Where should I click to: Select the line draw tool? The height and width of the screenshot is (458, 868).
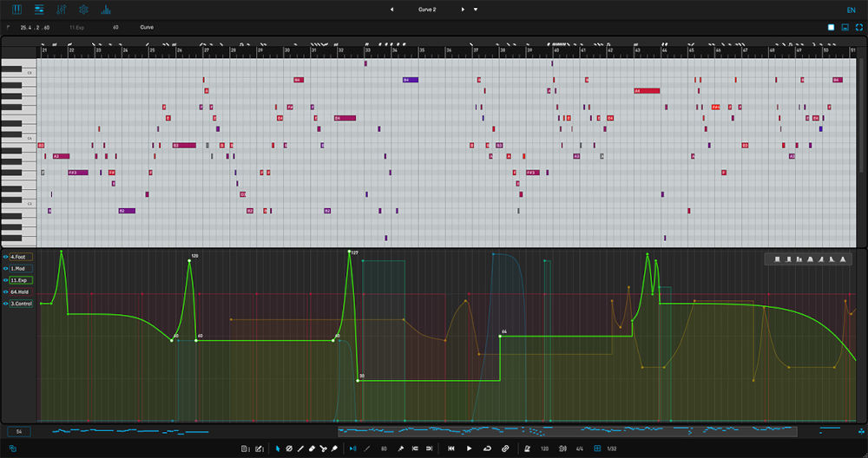[300, 448]
